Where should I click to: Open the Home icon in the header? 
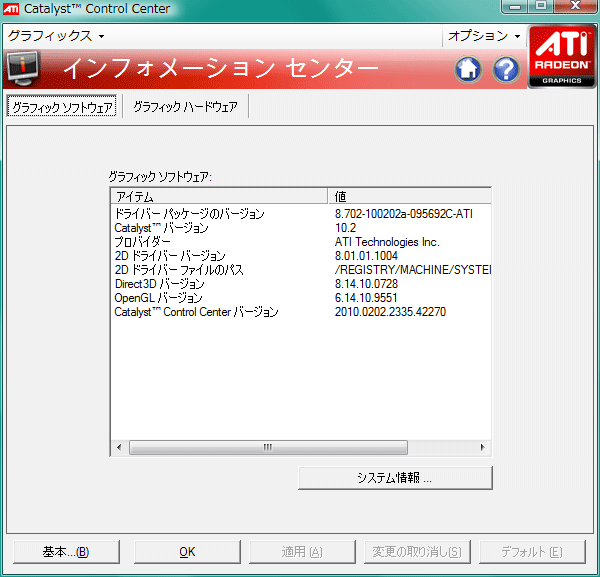coord(468,70)
